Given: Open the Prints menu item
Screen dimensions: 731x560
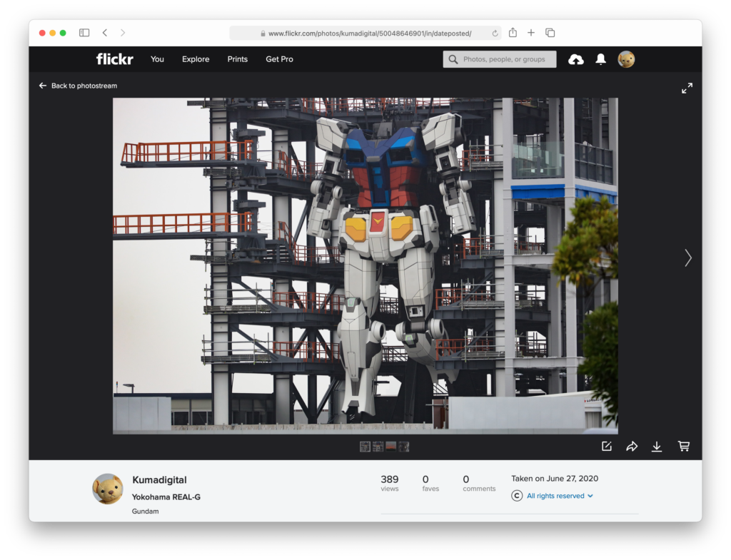Looking at the screenshot, I should [x=238, y=59].
